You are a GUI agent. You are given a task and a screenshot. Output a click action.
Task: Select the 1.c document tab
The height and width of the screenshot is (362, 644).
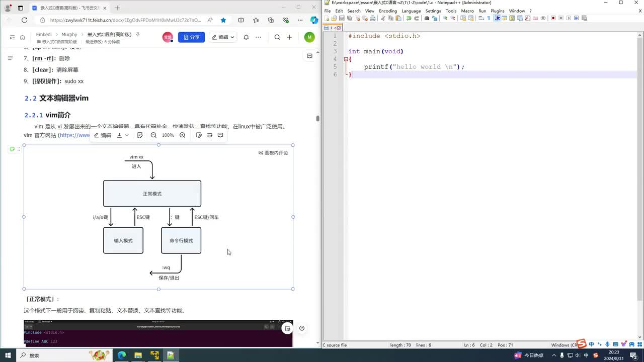[333, 28]
